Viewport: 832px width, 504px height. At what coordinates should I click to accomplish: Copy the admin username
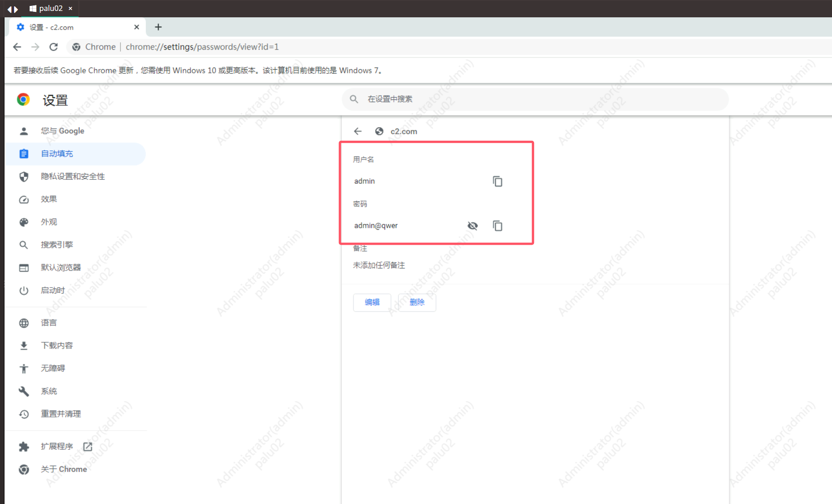click(x=497, y=181)
